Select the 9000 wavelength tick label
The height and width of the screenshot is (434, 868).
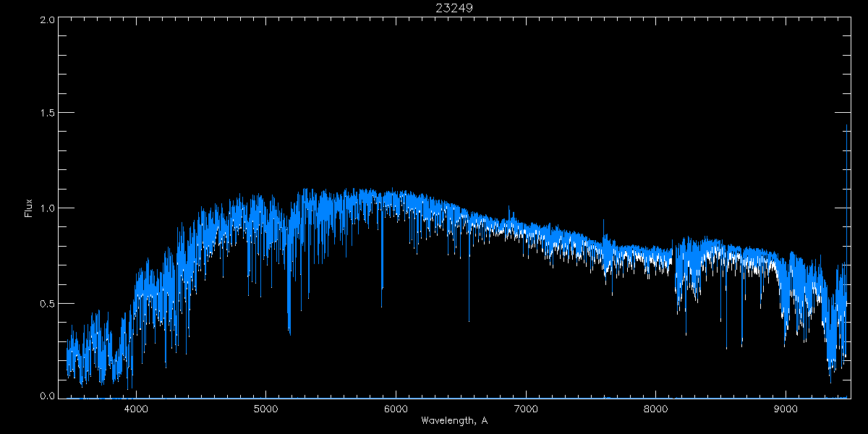pyautogui.click(x=786, y=408)
